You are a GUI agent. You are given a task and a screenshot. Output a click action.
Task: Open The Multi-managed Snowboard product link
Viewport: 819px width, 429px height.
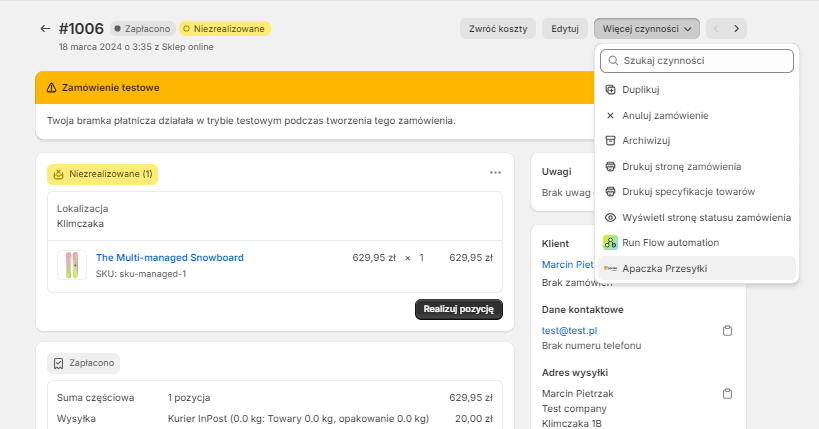point(169,257)
